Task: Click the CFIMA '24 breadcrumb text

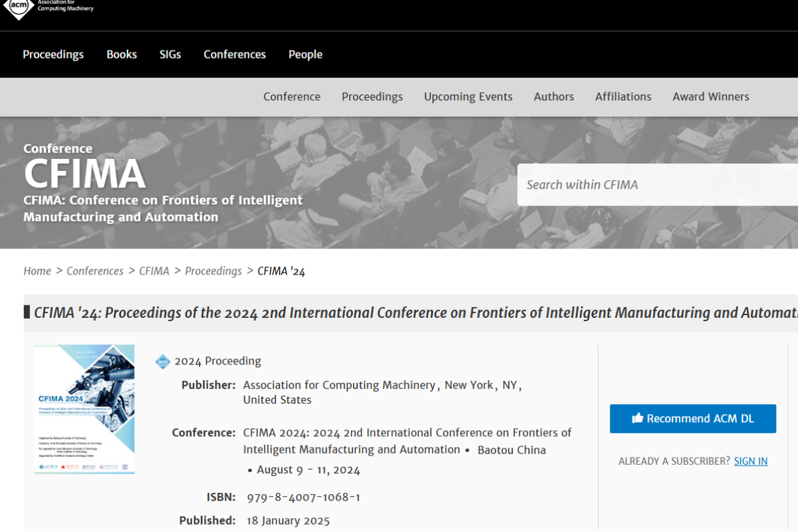Action: [281, 271]
